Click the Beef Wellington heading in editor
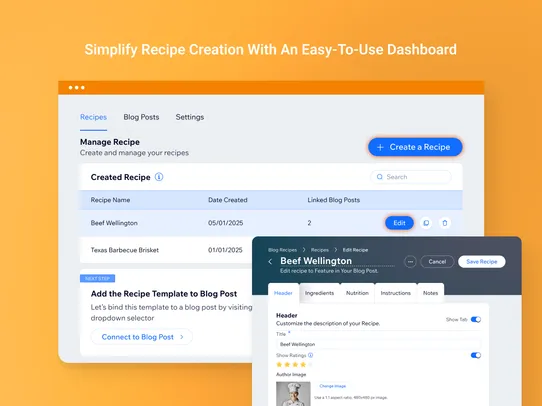The width and height of the screenshot is (542, 406). pyautogui.click(x=316, y=261)
